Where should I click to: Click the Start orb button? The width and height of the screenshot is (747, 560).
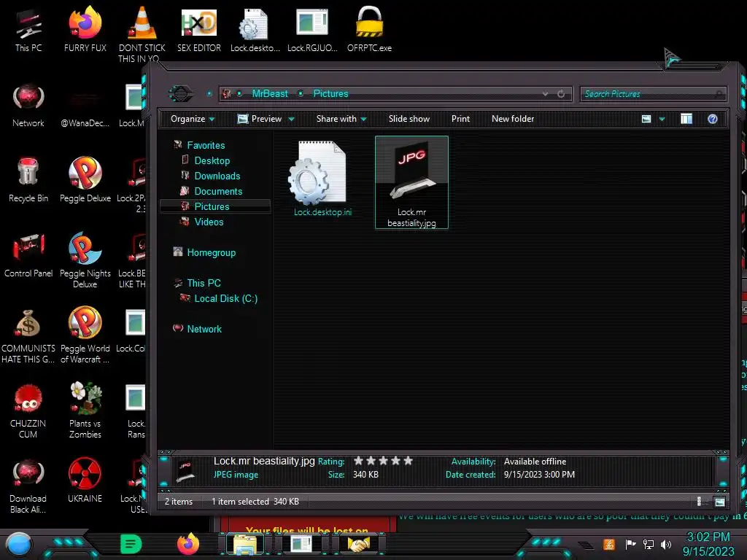pyautogui.click(x=19, y=544)
